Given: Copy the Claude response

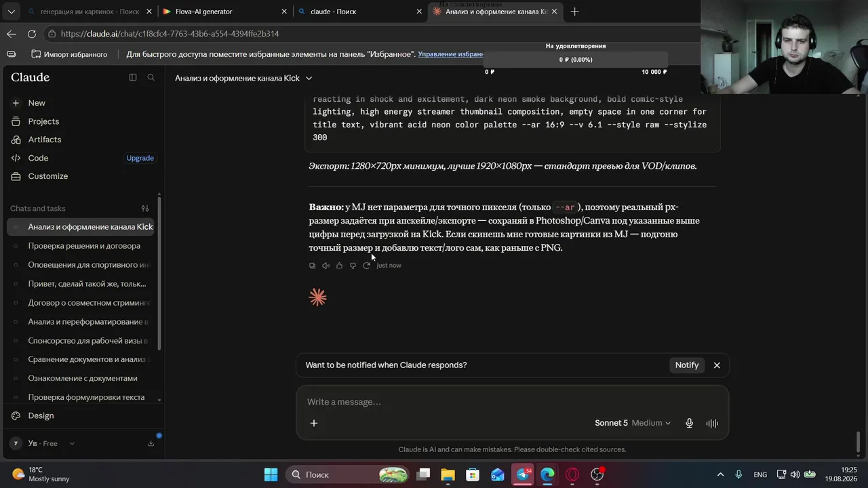Looking at the screenshot, I should coord(312,266).
